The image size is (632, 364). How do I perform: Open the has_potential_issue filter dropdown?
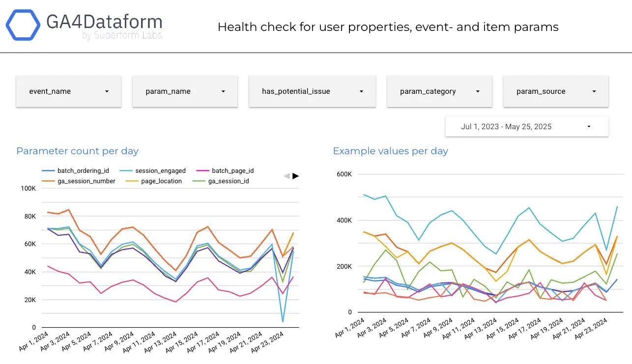313,91
